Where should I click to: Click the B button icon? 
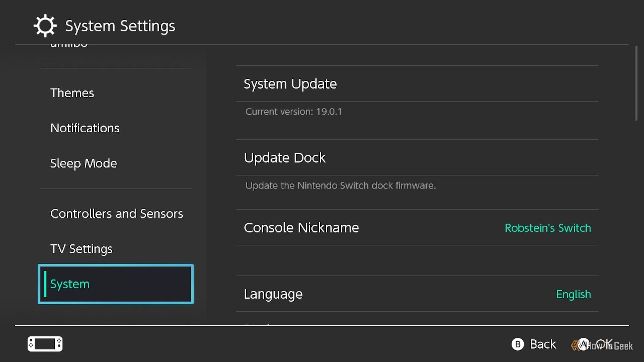pyautogui.click(x=518, y=344)
